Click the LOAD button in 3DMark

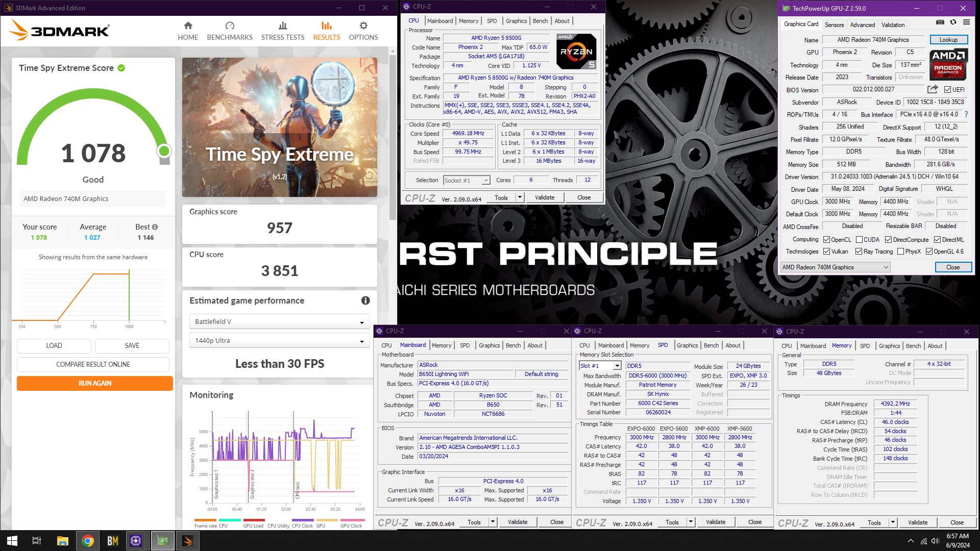54,345
